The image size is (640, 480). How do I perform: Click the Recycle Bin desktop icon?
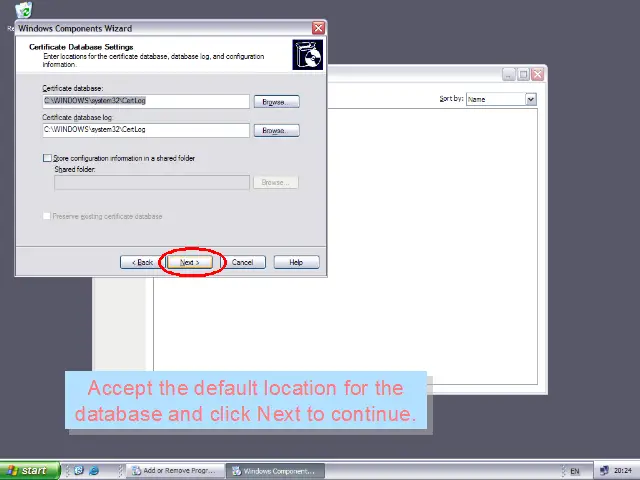24,11
